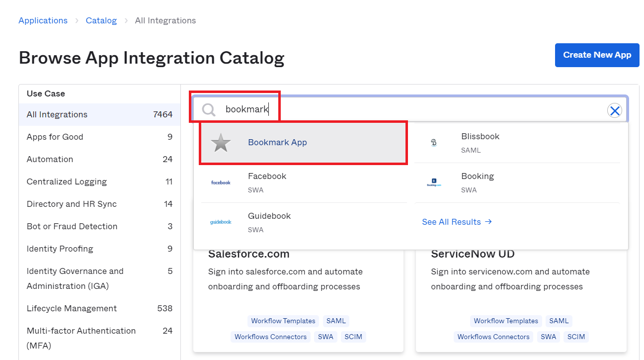Image resolution: width=644 pixels, height=360 pixels.
Task: Select the Bookmark App star icon
Action: pyautogui.click(x=221, y=143)
